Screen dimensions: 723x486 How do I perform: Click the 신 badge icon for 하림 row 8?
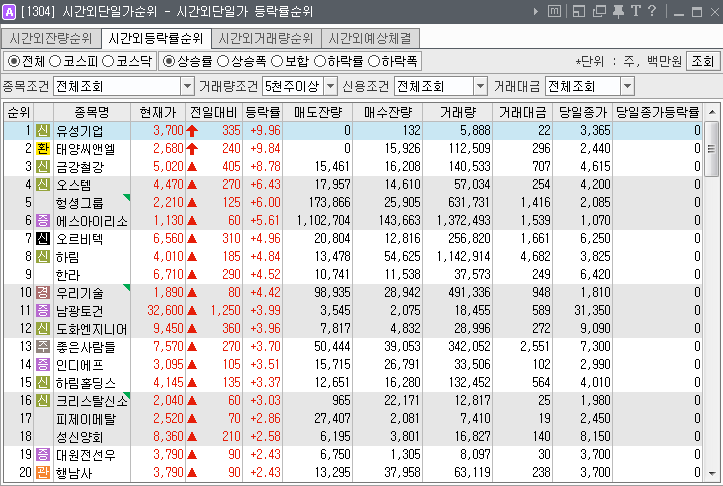[x=43, y=256]
